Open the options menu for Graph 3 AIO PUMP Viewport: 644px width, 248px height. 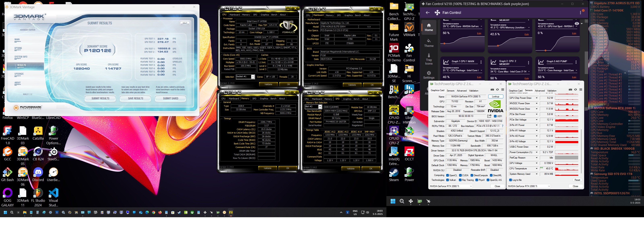(576, 62)
